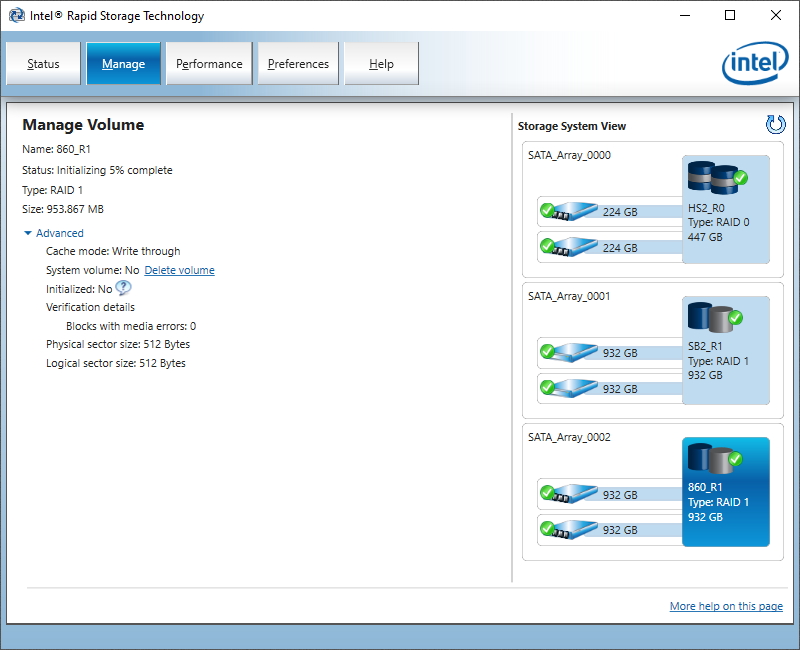Click Blocks with media errors value
This screenshot has height=650, width=800.
pyautogui.click(x=193, y=326)
